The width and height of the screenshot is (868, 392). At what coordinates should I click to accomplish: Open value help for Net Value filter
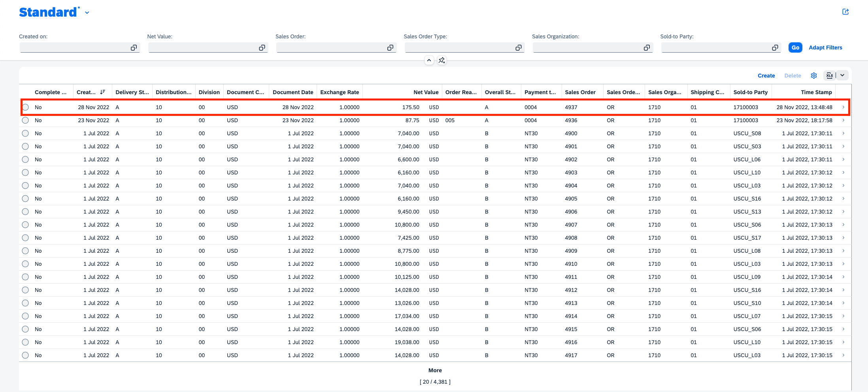coord(262,48)
